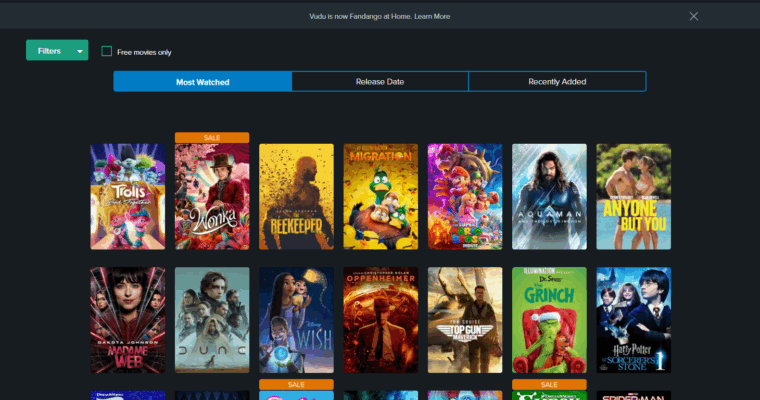Select the Most Watched tab
Image resolution: width=760 pixels, height=400 pixels.
coord(202,82)
